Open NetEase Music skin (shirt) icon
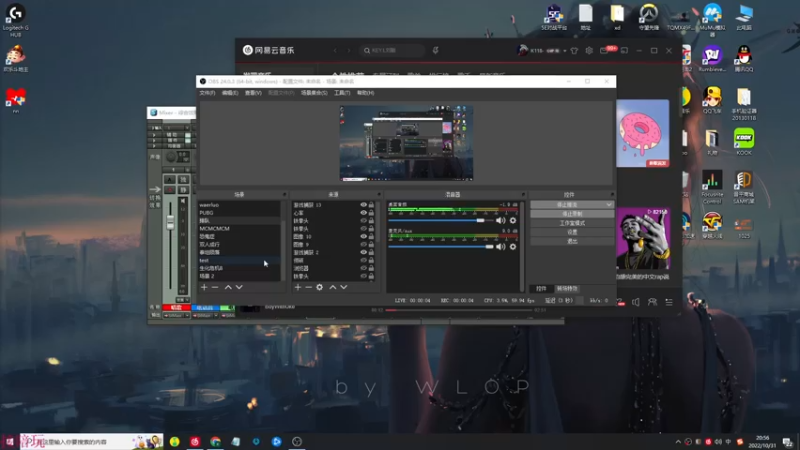800x450 pixels. (574, 51)
